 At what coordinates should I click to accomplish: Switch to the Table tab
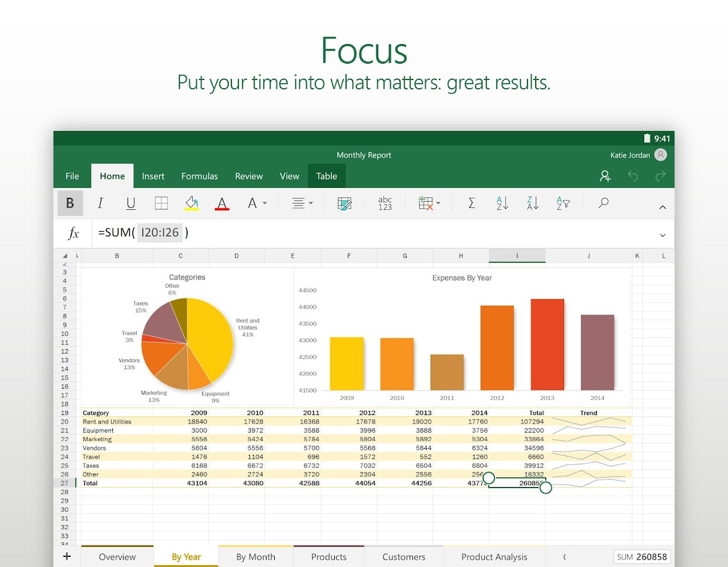coord(327,176)
